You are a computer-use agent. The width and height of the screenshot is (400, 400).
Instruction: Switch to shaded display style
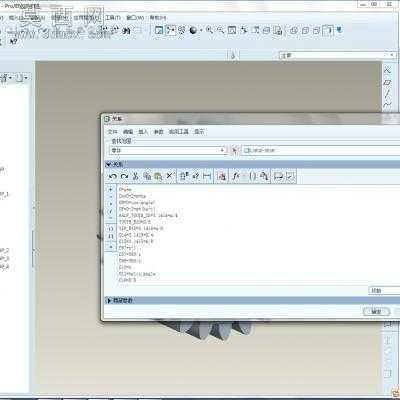point(328,30)
